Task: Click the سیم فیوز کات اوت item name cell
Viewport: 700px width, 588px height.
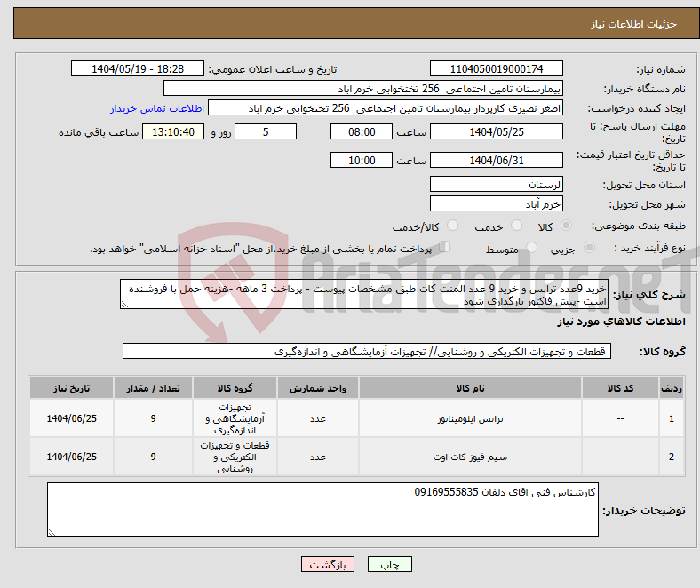Action: coord(470,457)
